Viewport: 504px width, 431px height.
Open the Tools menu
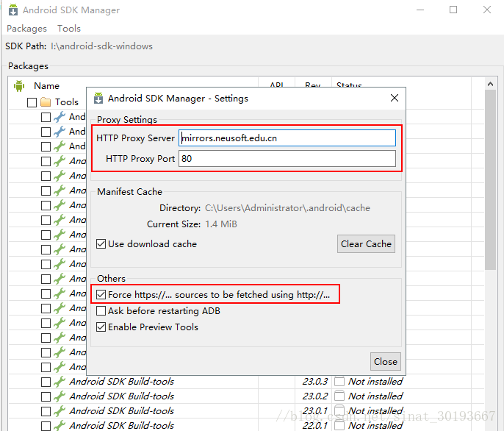(x=69, y=29)
